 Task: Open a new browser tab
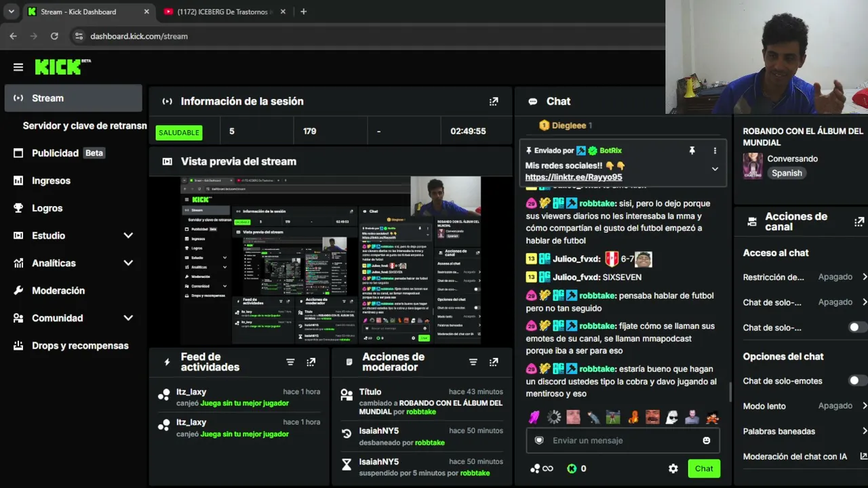point(303,12)
